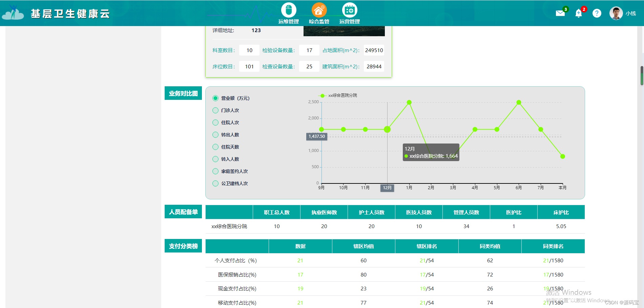Edit the 床位数目 value field showing 101

tap(249, 66)
